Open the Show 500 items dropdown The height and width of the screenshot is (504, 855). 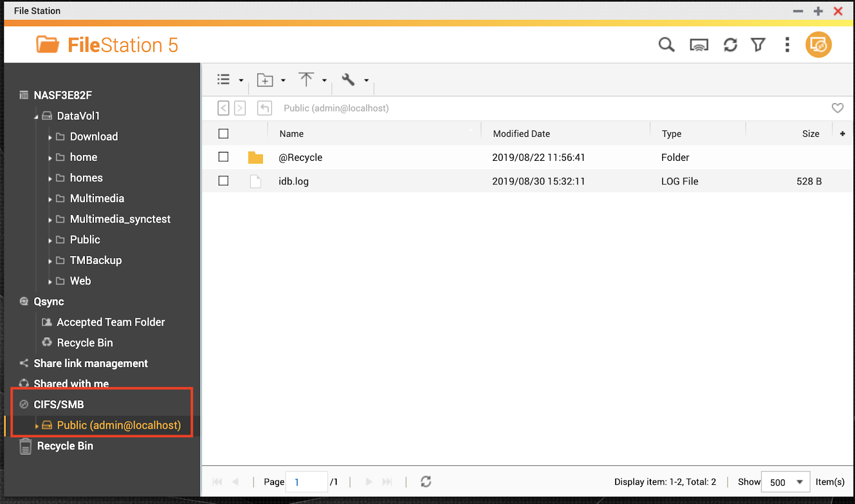[x=785, y=482]
